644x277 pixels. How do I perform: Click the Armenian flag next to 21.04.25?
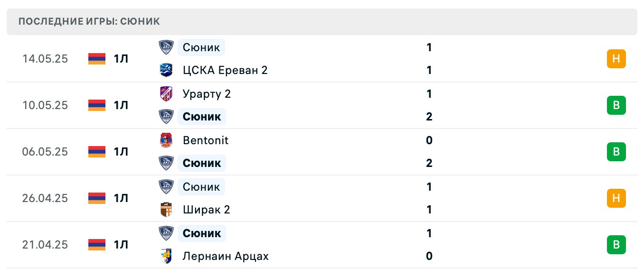(96, 245)
